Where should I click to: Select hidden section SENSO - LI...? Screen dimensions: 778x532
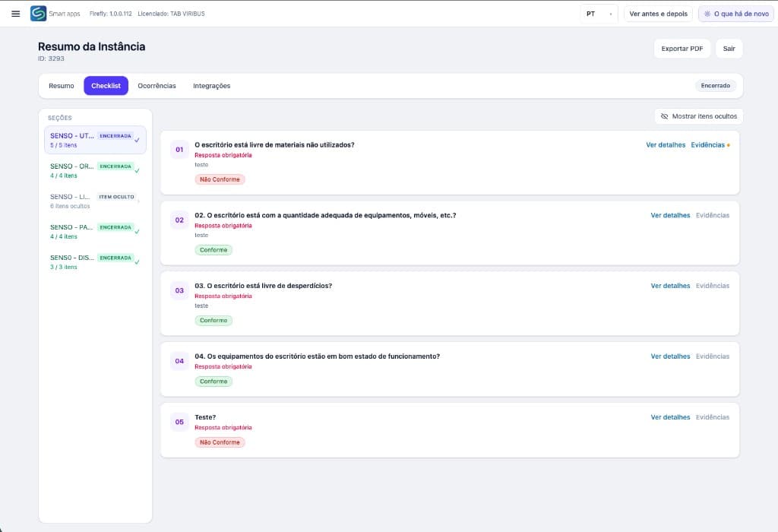tap(95, 201)
